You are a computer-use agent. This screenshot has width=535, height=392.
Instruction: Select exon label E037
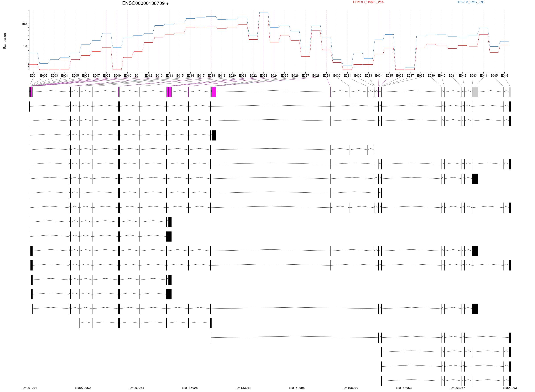point(410,76)
